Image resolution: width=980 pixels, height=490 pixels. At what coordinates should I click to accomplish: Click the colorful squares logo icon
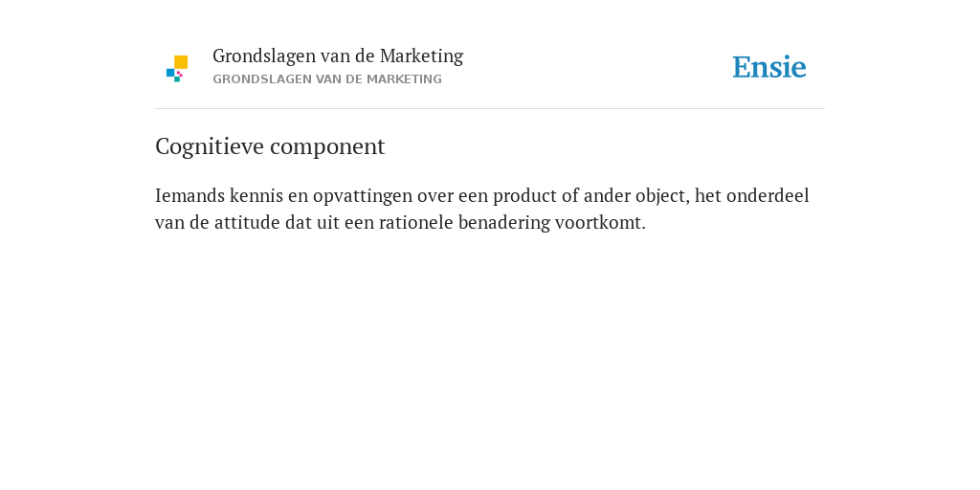(x=177, y=69)
